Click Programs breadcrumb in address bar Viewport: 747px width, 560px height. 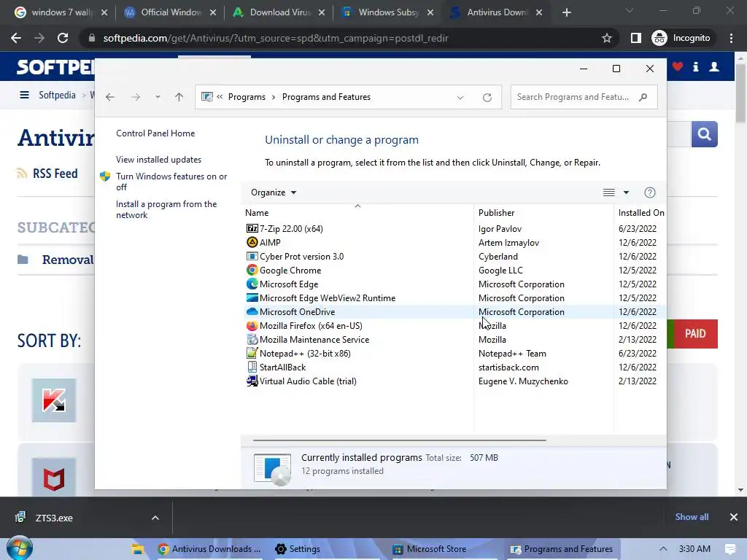click(x=247, y=97)
